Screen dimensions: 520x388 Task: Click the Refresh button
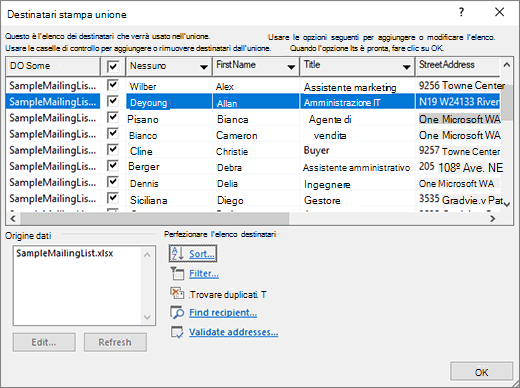coord(115,342)
